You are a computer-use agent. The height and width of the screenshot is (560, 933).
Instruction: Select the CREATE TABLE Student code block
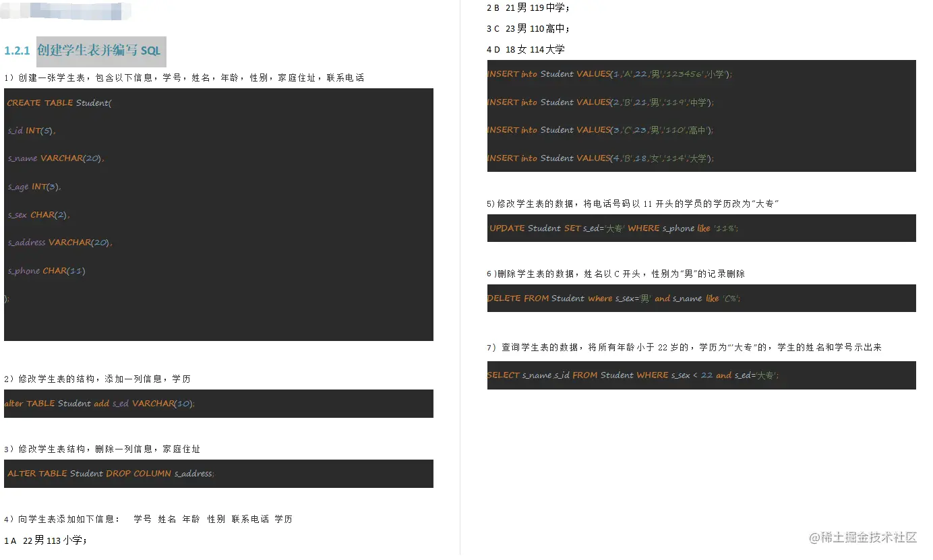click(216, 214)
